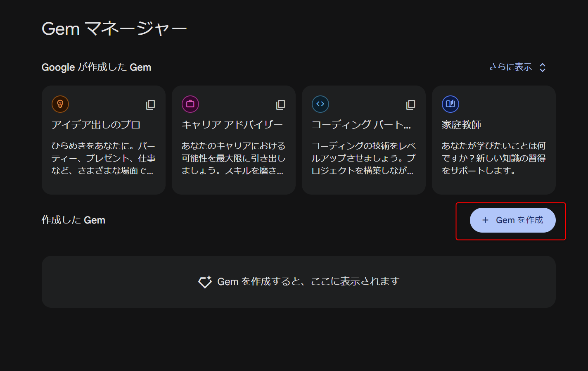Copy the キャリア アドバイザー Gem
This screenshot has width=588, height=371.
[281, 105]
